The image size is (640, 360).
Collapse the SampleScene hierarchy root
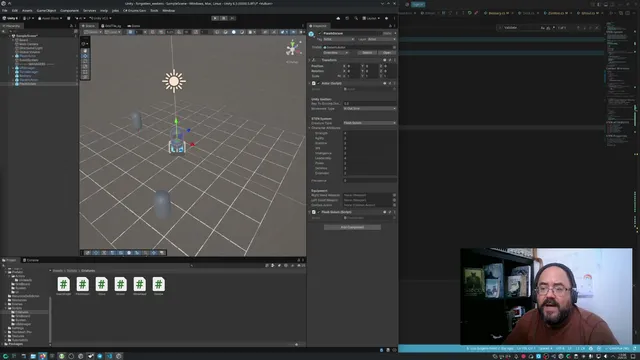point(10,36)
